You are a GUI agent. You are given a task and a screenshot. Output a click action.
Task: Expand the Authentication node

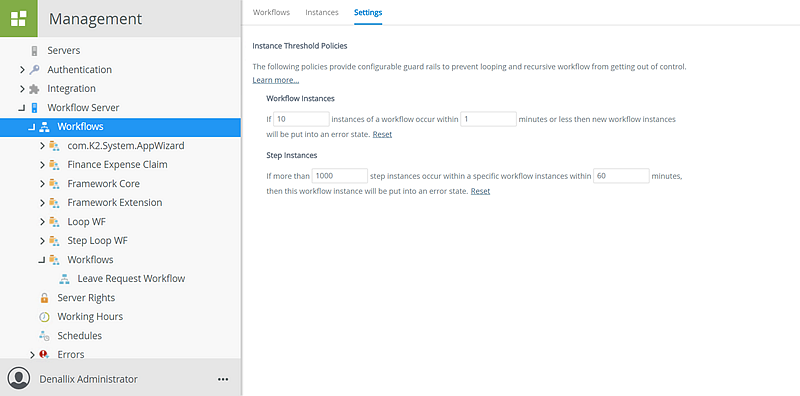click(22, 69)
